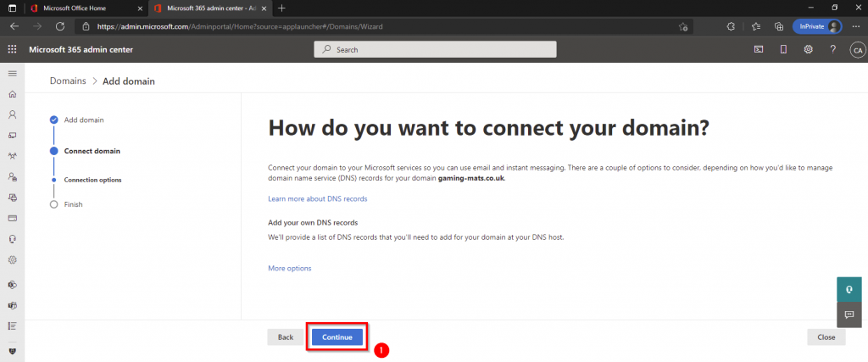This screenshot has height=362, width=868.
Task: Click the Back button in the wizard
Action: click(x=286, y=337)
